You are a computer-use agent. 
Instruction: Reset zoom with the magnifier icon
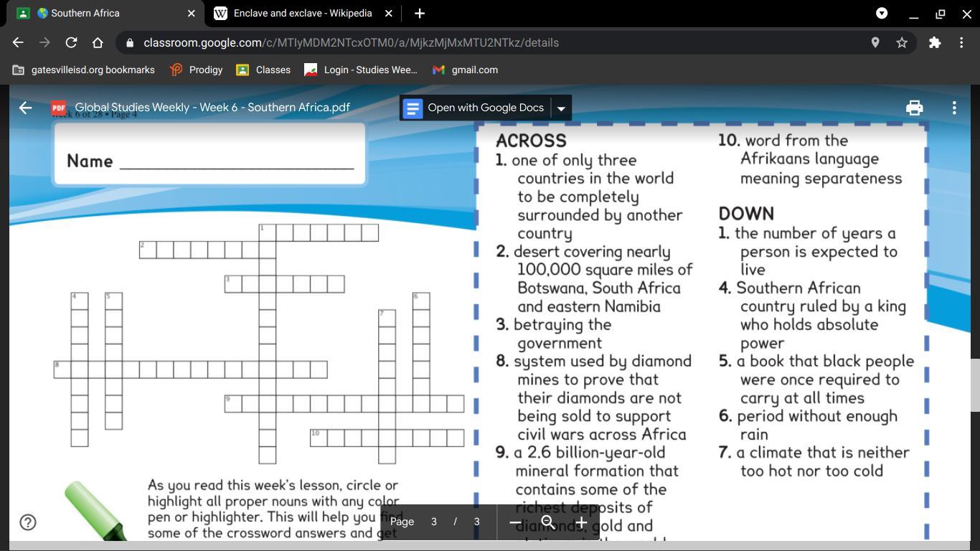click(547, 522)
